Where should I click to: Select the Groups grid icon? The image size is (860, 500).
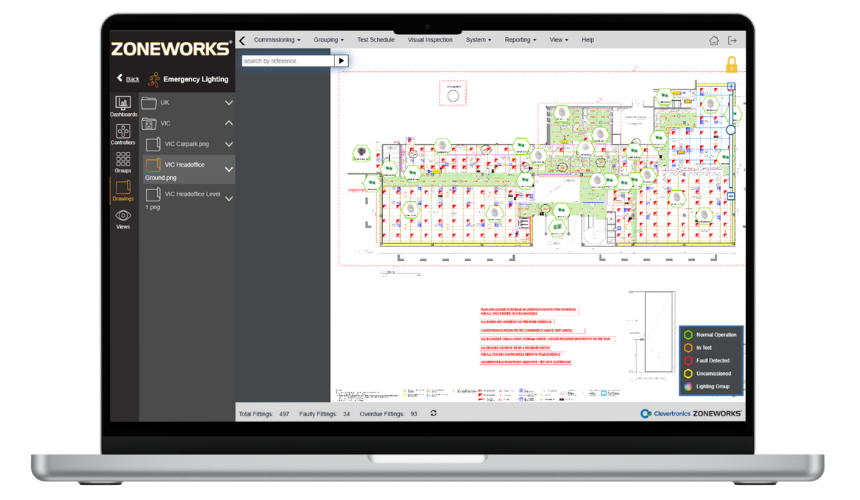pyautogui.click(x=123, y=161)
